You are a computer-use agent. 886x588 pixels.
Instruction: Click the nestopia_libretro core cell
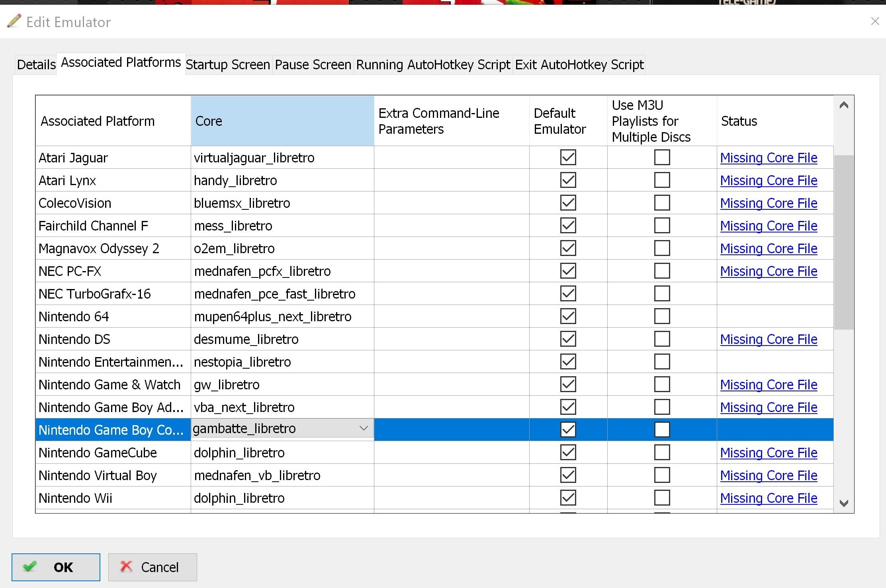tap(282, 362)
